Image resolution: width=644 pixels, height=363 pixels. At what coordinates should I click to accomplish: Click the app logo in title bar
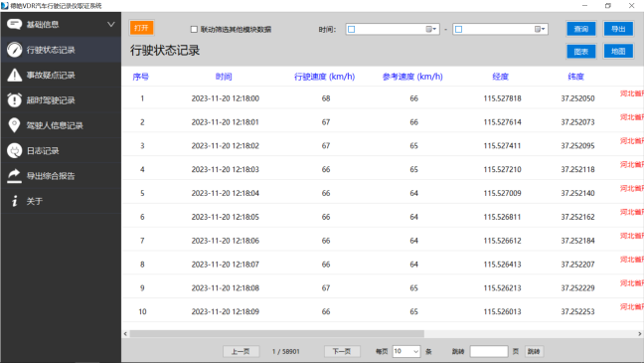pyautogui.click(x=5, y=6)
